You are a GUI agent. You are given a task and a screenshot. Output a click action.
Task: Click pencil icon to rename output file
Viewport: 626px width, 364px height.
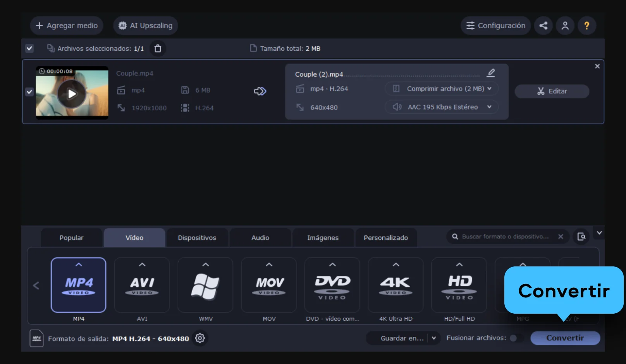click(x=491, y=73)
